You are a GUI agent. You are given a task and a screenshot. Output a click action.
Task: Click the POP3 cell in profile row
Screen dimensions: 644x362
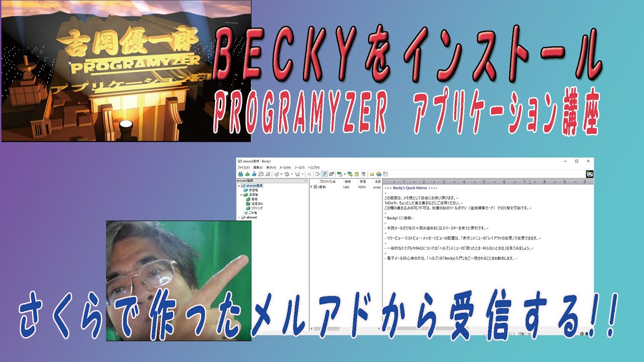362,187
